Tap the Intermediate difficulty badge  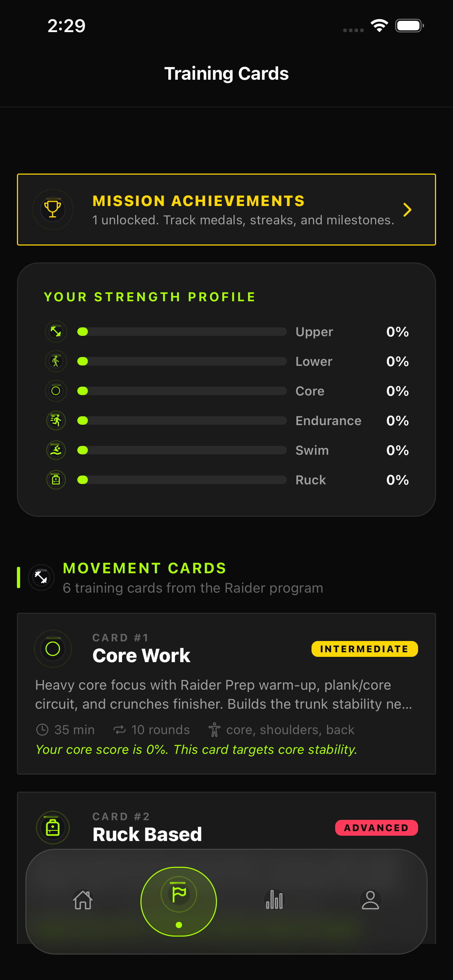click(x=364, y=649)
